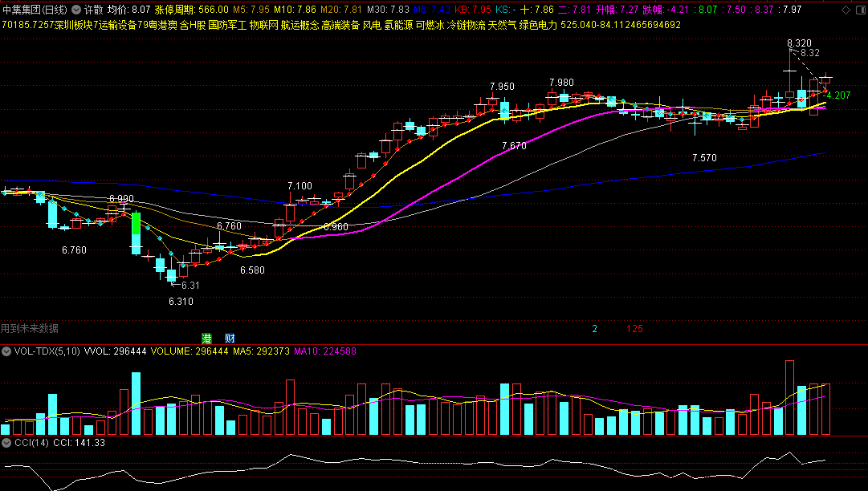Click the MA5: 292373 volume average label
The width and height of the screenshot is (868, 491).
coord(261,351)
